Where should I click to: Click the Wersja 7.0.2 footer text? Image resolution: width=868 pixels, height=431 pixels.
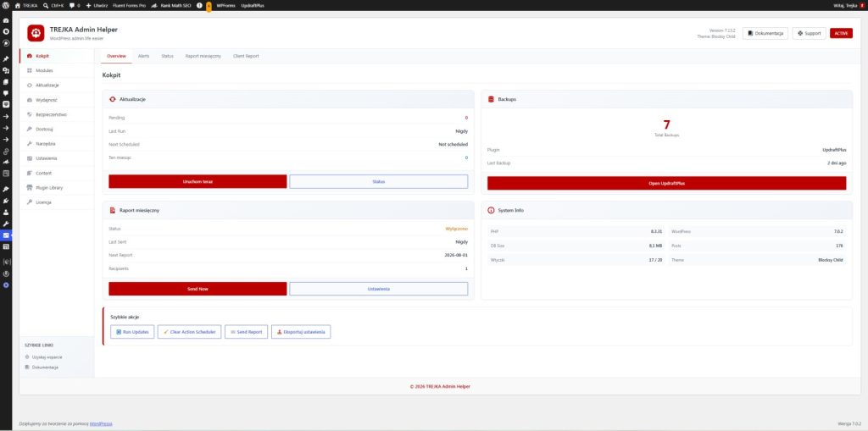[x=849, y=424]
